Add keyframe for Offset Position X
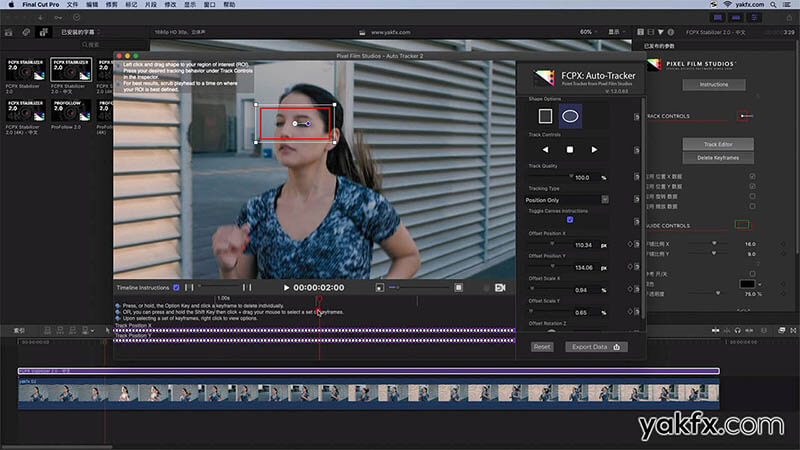 click(x=630, y=244)
